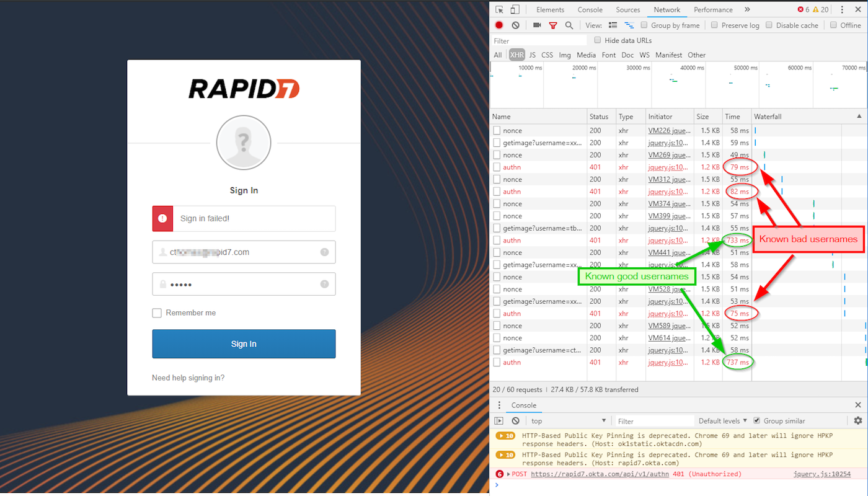Tick the Remember me checkbox

coord(157,313)
